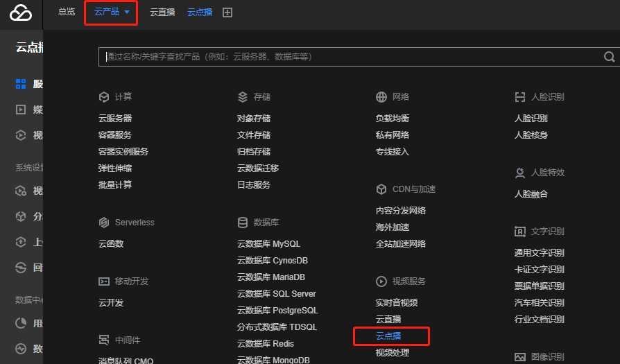Click the 人脸特效 category person icon
The image size is (620, 364).
pyautogui.click(x=520, y=173)
